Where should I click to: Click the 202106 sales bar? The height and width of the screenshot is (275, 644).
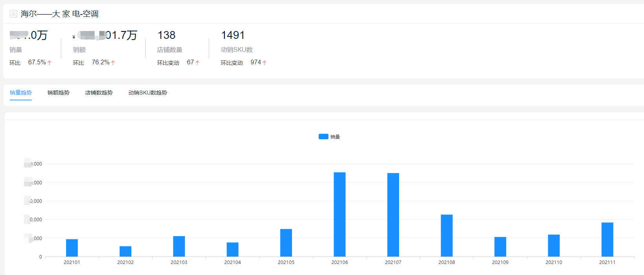point(339,215)
